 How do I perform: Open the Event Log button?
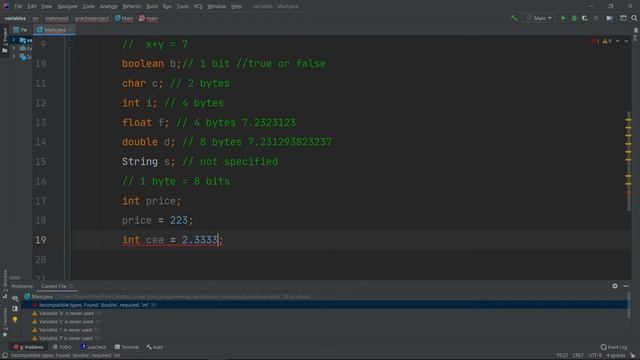[614, 347]
